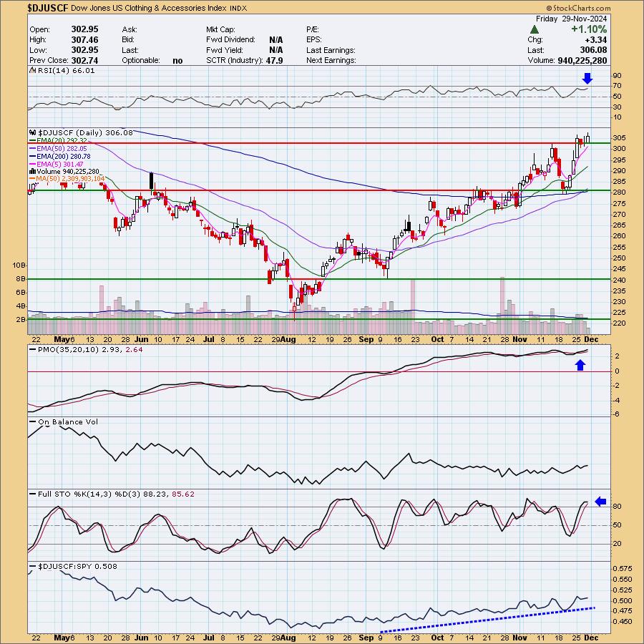Click the SCTR (Industry) value 47.9

(274, 60)
